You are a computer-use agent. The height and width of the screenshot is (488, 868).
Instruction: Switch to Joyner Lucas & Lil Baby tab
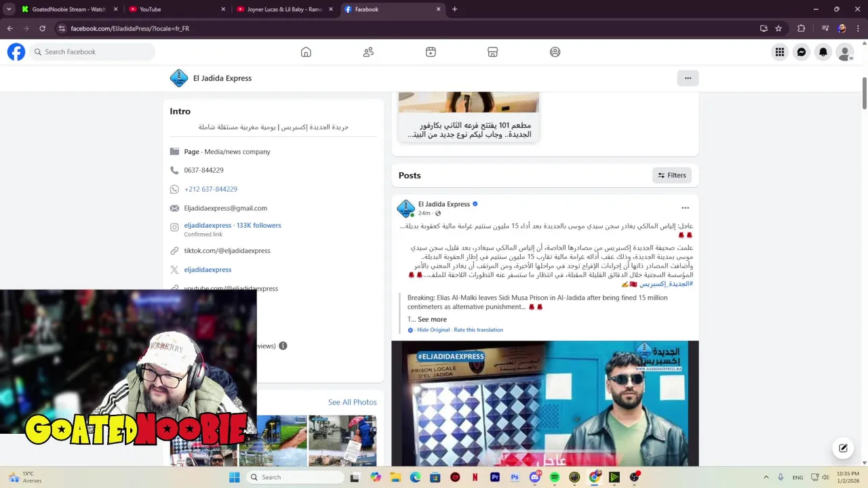(285, 9)
